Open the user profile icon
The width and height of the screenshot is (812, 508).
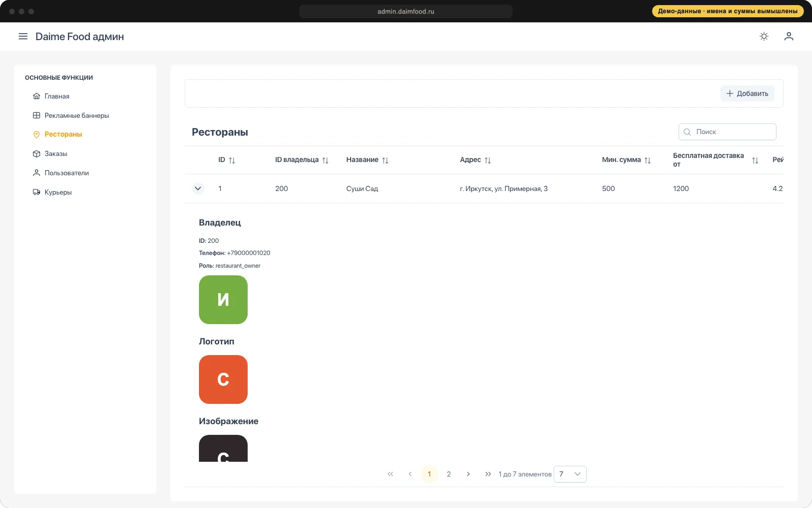pyautogui.click(x=789, y=37)
